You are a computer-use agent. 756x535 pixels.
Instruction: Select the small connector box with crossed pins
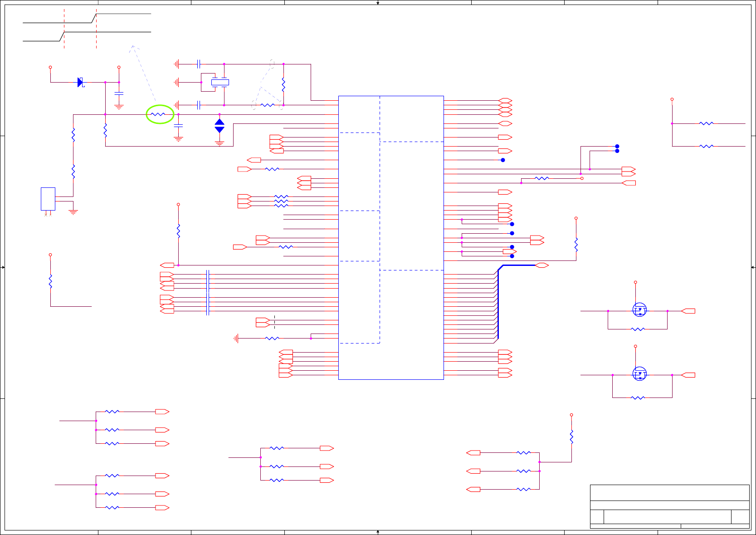48,199
